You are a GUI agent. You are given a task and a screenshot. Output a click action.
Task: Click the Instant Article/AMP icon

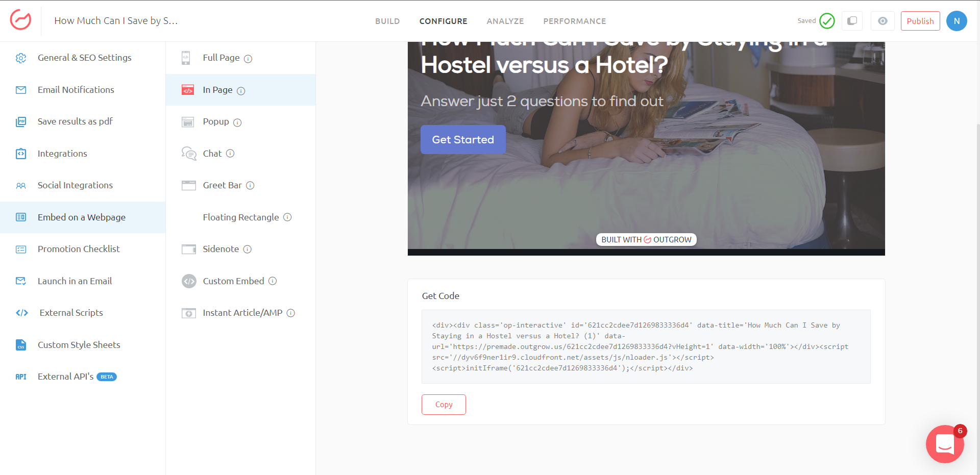tap(189, 313)
